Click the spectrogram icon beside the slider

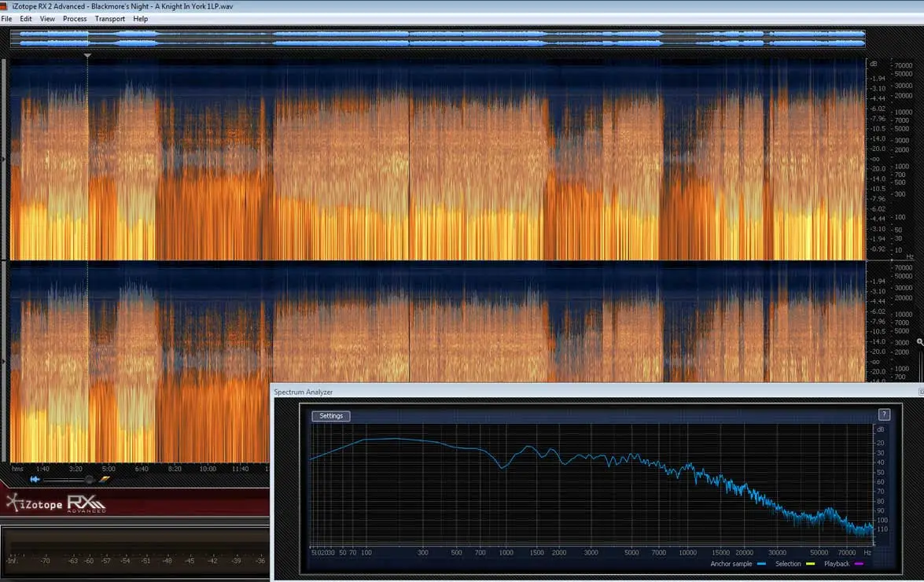point(105,480)
